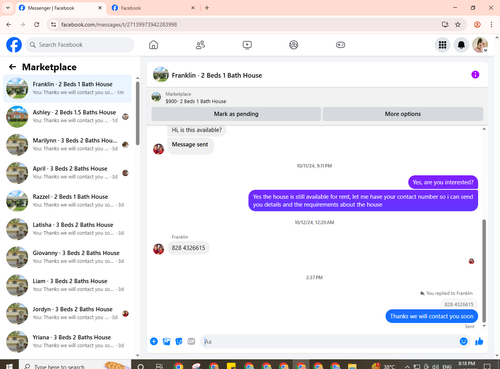This screenshot has width=500, height=369.
Task: Open the tab search dropdown arrow
Action: pyautogui.click(x=8, y=8)
